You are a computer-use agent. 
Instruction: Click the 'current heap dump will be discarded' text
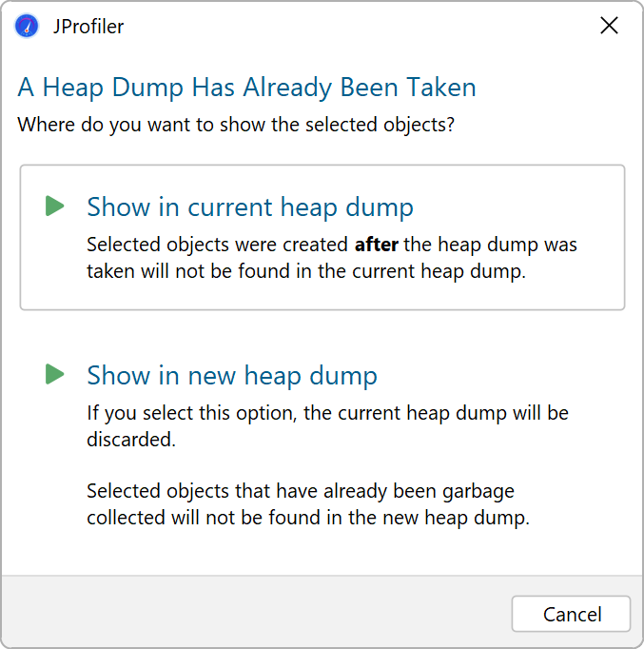(327, 426)
